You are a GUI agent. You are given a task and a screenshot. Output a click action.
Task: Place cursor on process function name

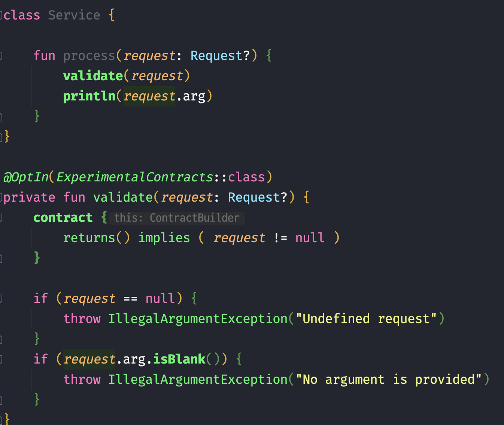[89, 56]
